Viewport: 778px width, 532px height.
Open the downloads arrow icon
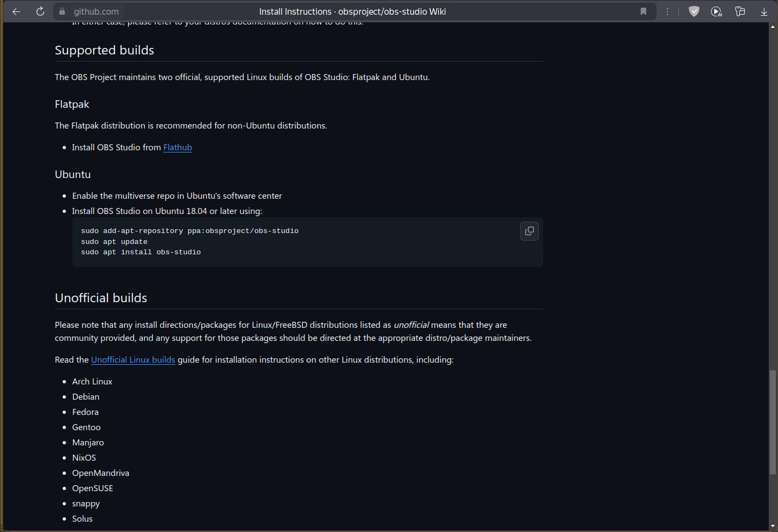pos(764,11)
